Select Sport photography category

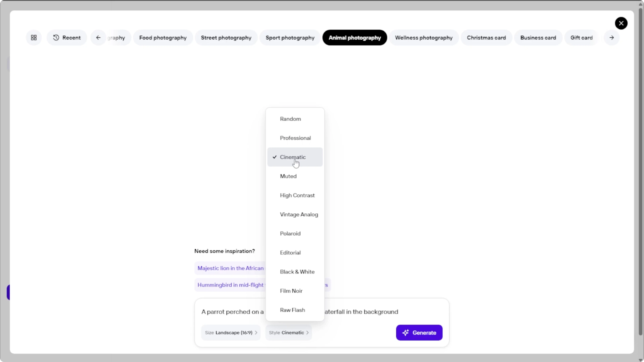click(x=290, y=37)
